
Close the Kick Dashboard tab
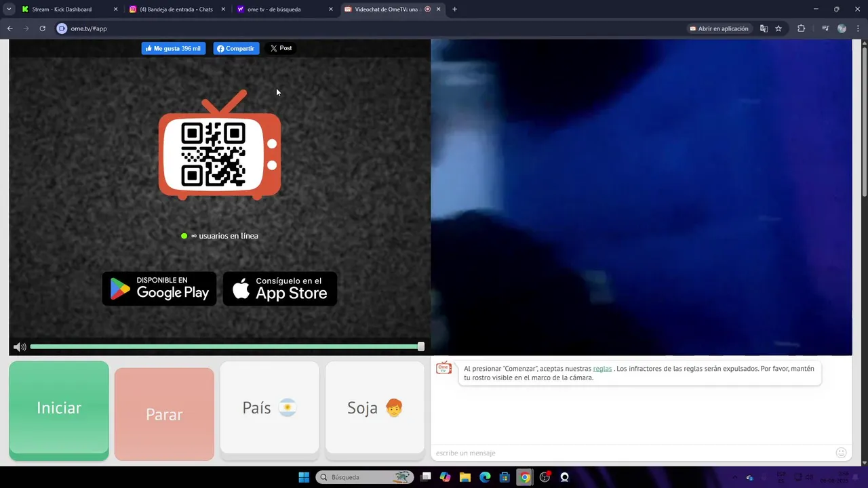point(115,9)
